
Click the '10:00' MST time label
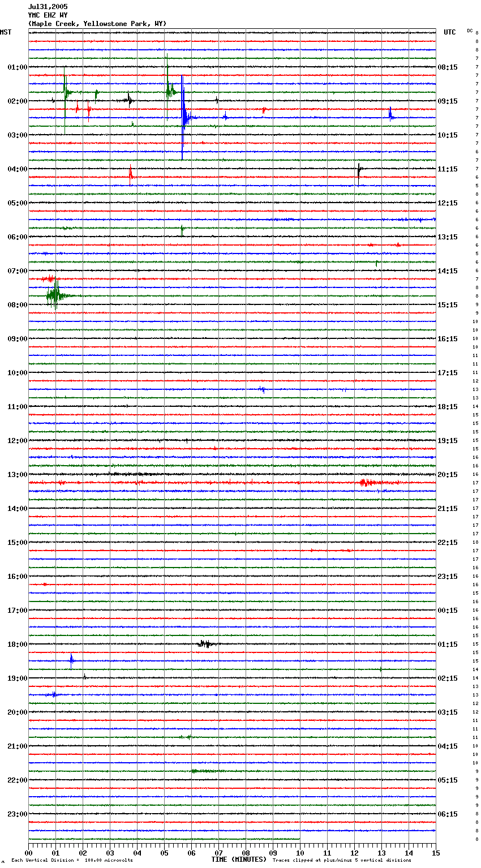coord(18,373)
